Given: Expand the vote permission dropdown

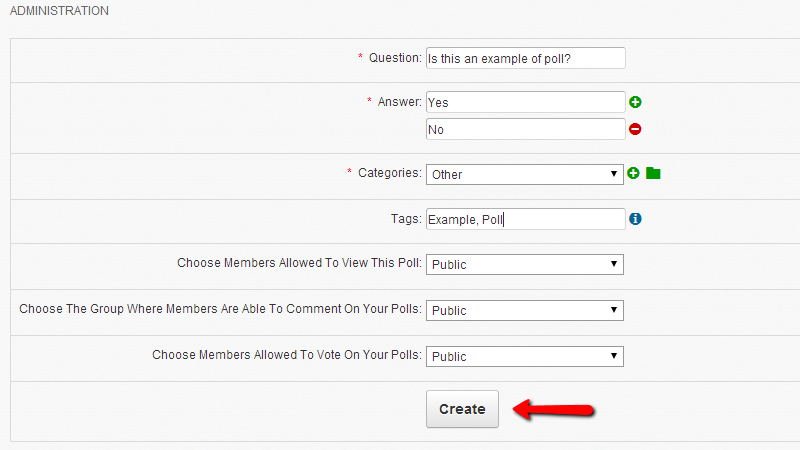Looking at the screenshot, I should 525,356.
